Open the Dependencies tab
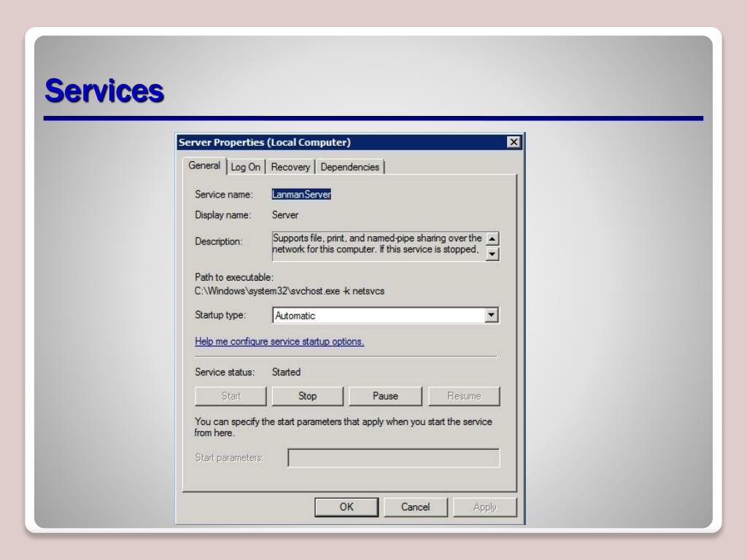 click(349, 167)
